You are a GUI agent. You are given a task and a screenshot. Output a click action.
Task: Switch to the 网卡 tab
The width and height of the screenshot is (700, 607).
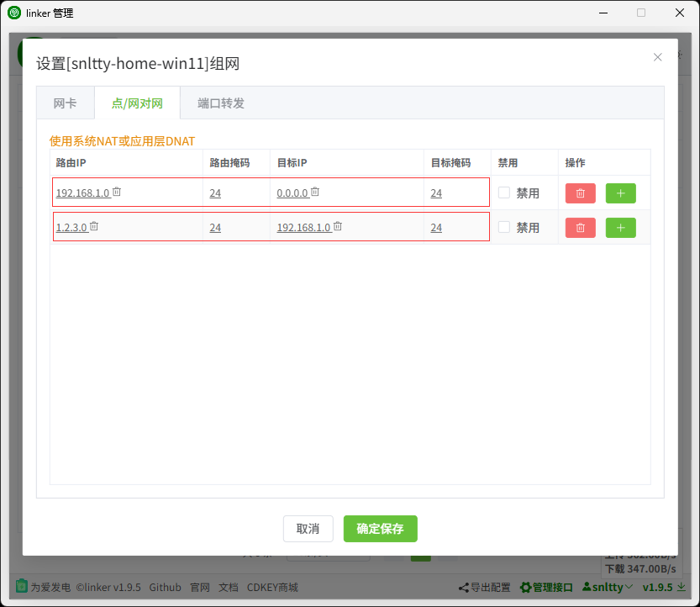(x=65, y=103)
